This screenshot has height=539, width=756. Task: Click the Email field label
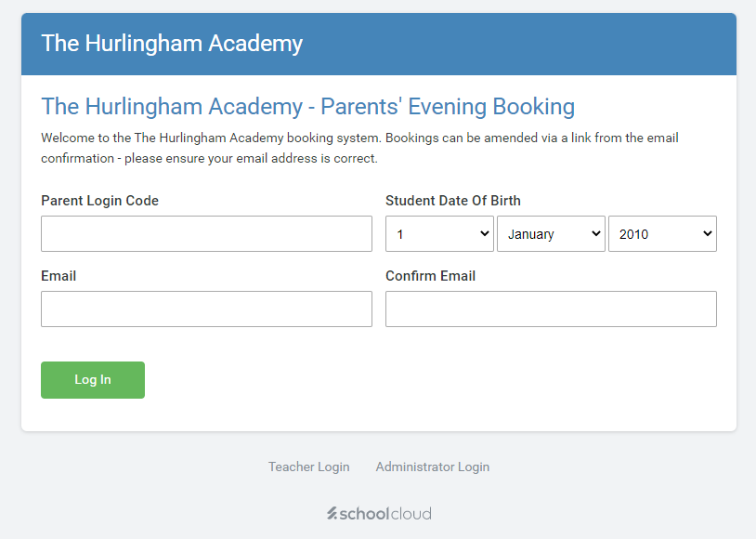(x=59, y=276)
